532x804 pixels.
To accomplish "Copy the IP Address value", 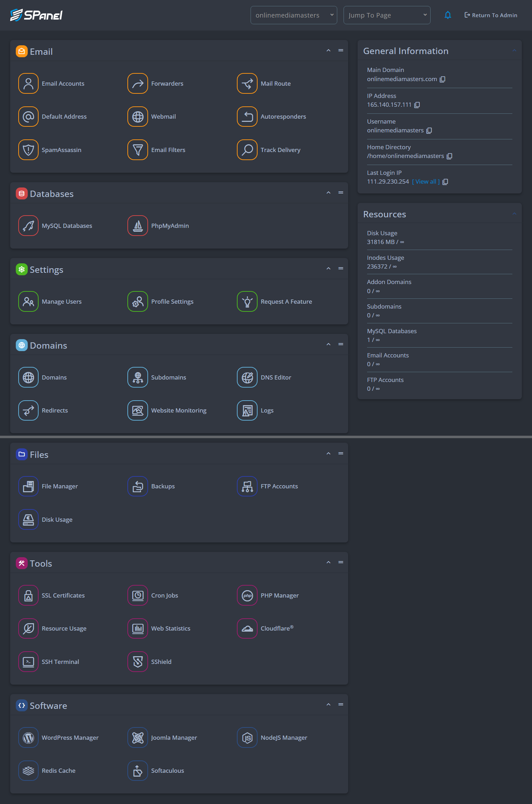I will (417, 105).
